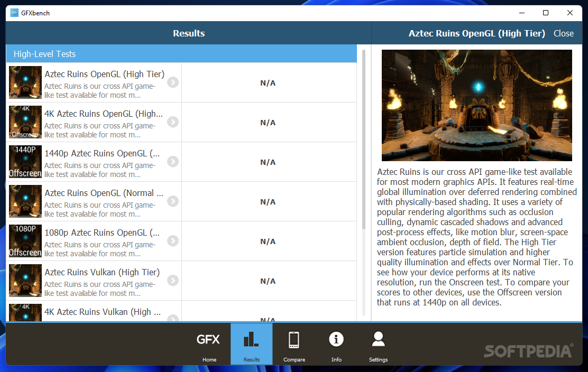588x372 pixels.
Task: Open the Results tab
Action: click(x=251, y=345)
